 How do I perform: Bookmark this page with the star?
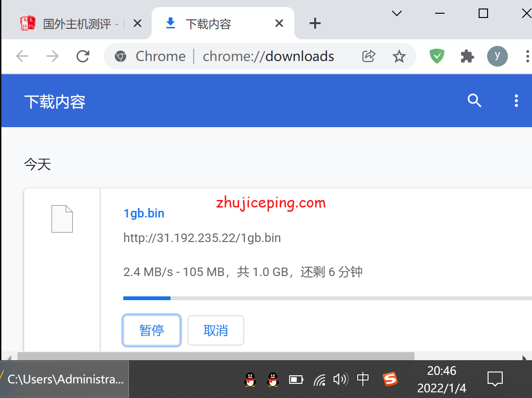(x=399, y=56)
